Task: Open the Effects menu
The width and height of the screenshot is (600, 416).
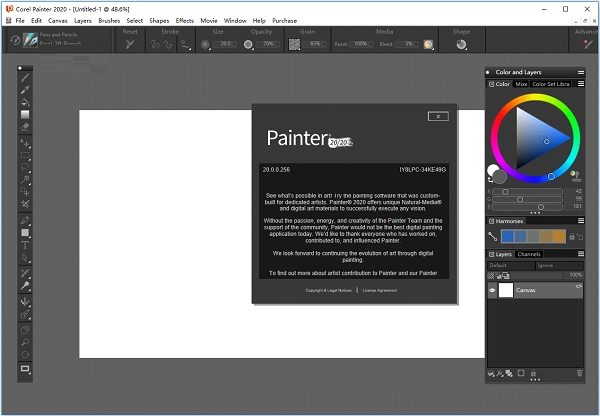Action: point(185,20)
